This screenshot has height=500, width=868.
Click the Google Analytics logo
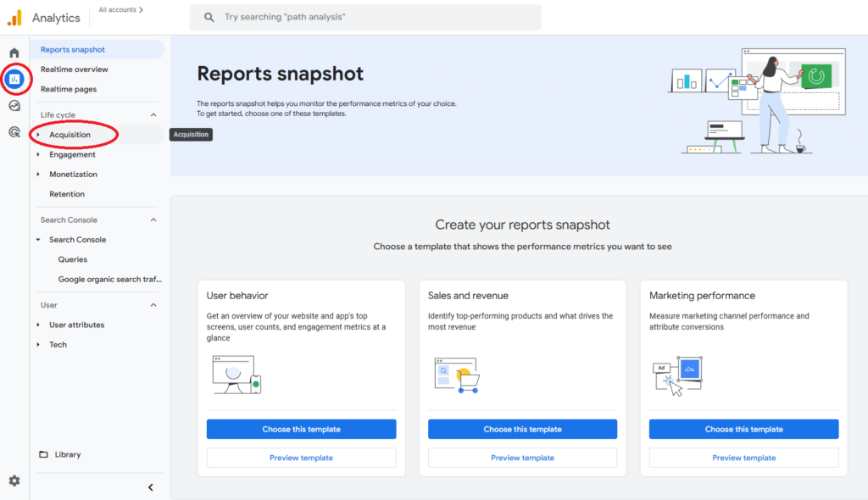coord(14,18)
